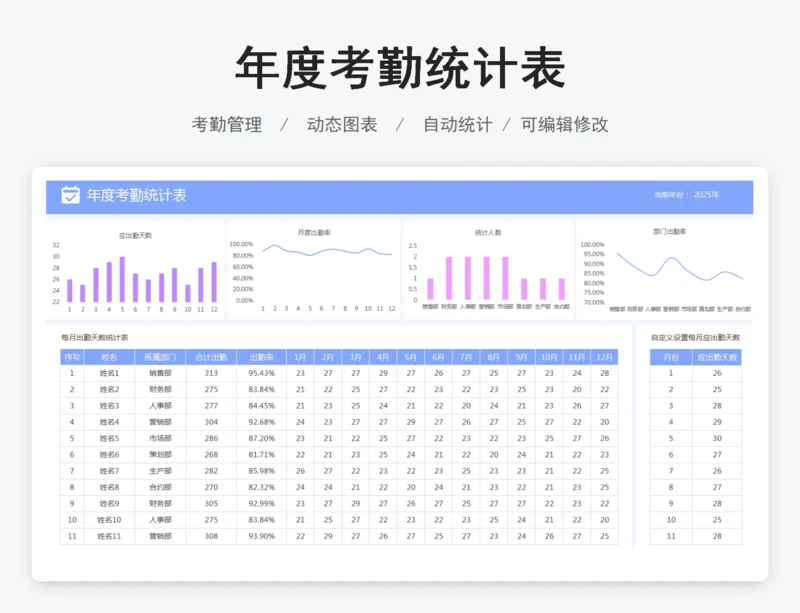Viewport: 800px width, 613px height.
Task: Click the 市场部 department cell
Action: coord(160,438)
